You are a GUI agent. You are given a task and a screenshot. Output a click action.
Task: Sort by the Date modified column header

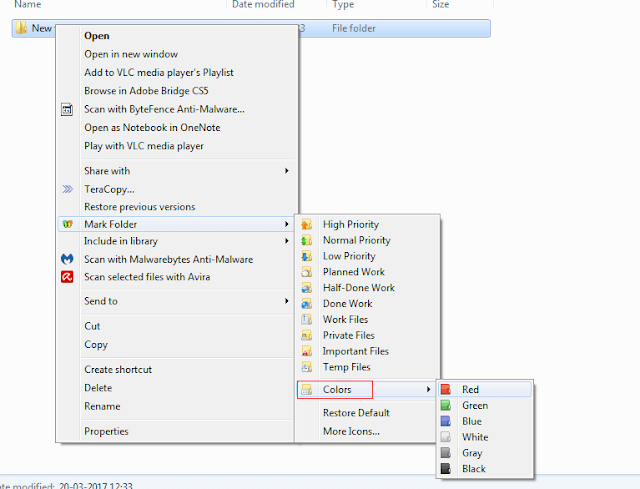[263, 4]
